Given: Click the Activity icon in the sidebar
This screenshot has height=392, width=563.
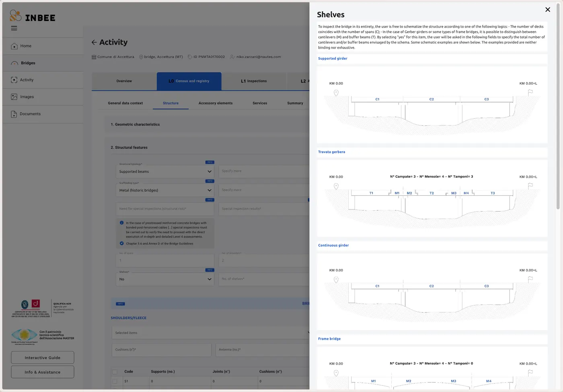Looking at the screenshot, I should (x=14, y=80).
